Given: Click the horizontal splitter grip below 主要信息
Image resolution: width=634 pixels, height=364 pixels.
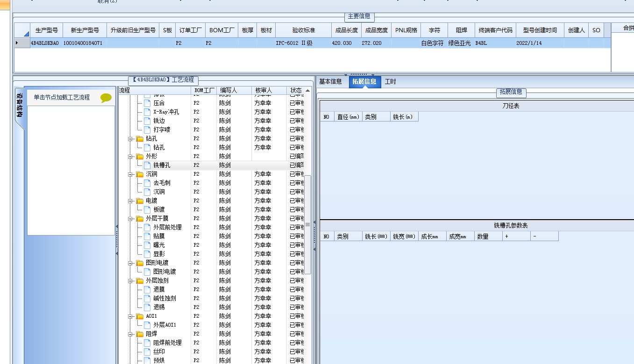Looking at the screenshot, I should coord(360,74).
